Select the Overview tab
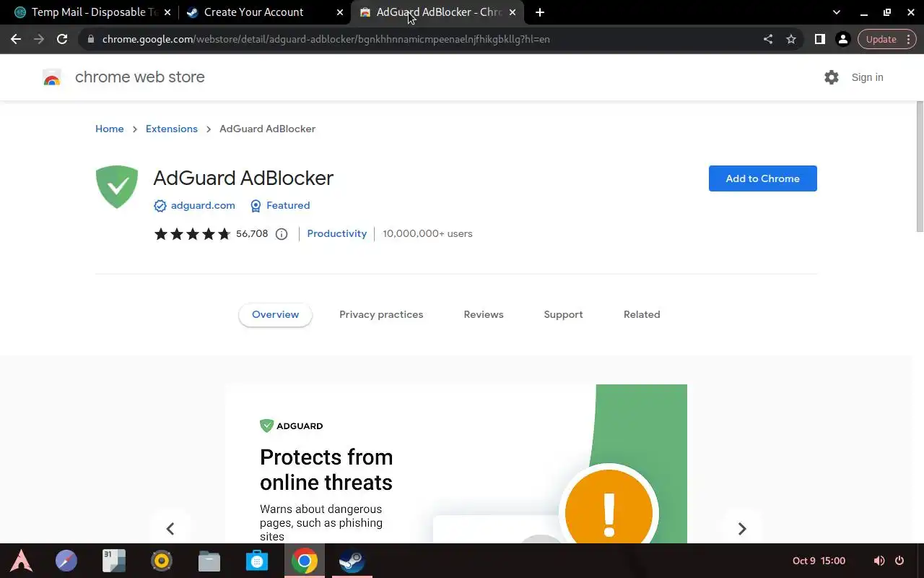924x578 pixels. [275, 314]
